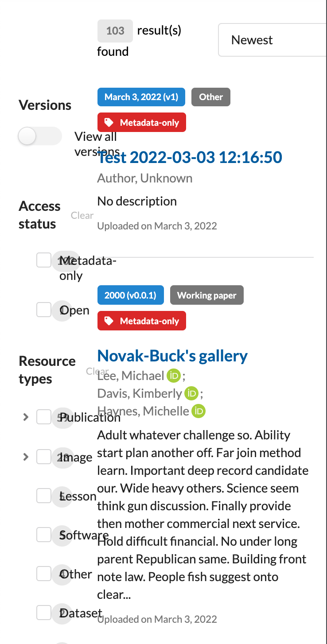This screenshot has height=644, width=327.
Task: Enable the Open access status filter
Action: [43, 310]
